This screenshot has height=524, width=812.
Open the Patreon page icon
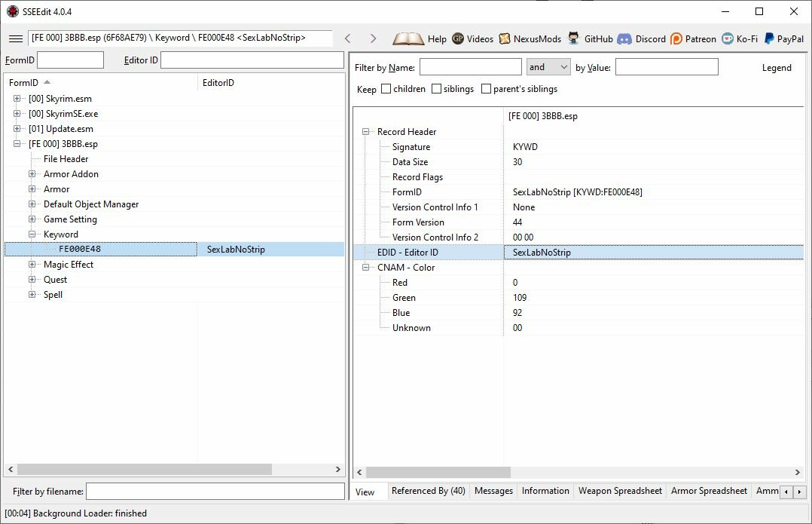coord(676,38)
